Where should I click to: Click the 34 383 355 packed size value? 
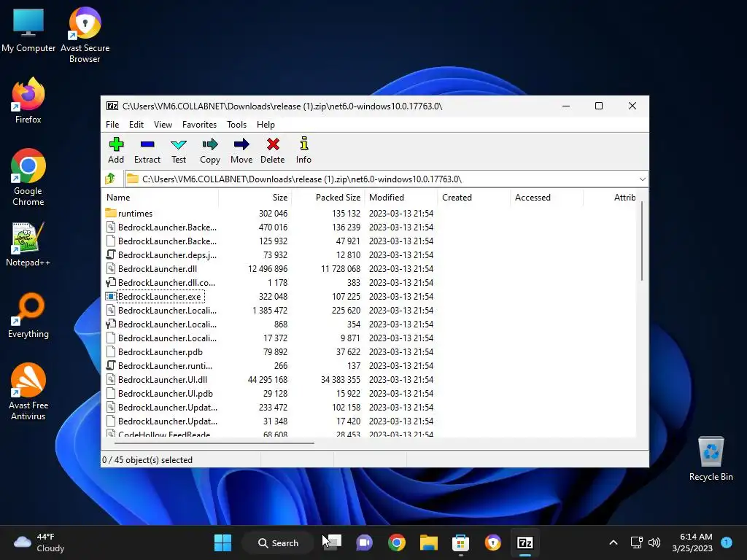(341, 379)
